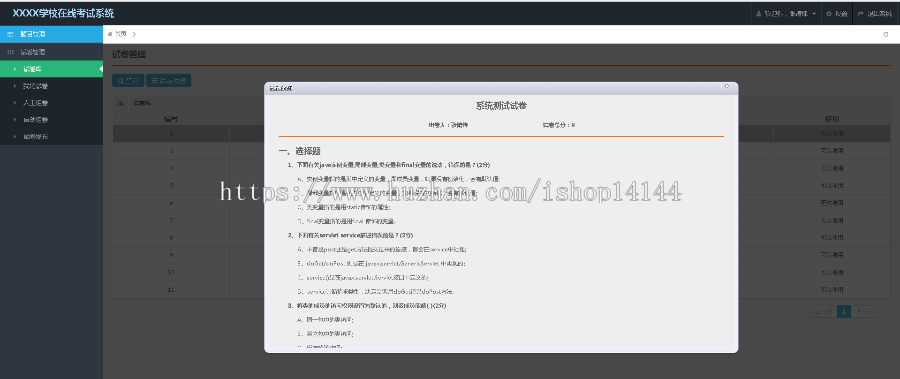The image size is (900, 379).
Task: Select the 人工组卷 submenu item
Action: tap(52, 103)
